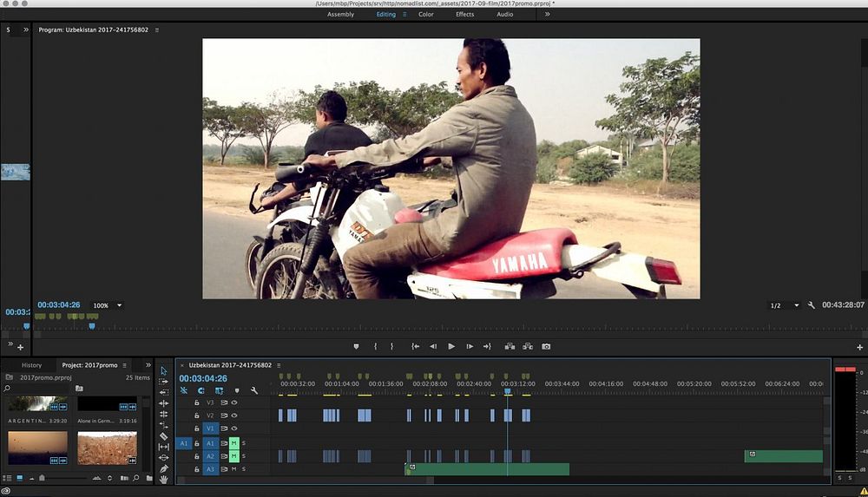Select the Razor tool in the tools panel
868x497 pixels.
[164, 436]
